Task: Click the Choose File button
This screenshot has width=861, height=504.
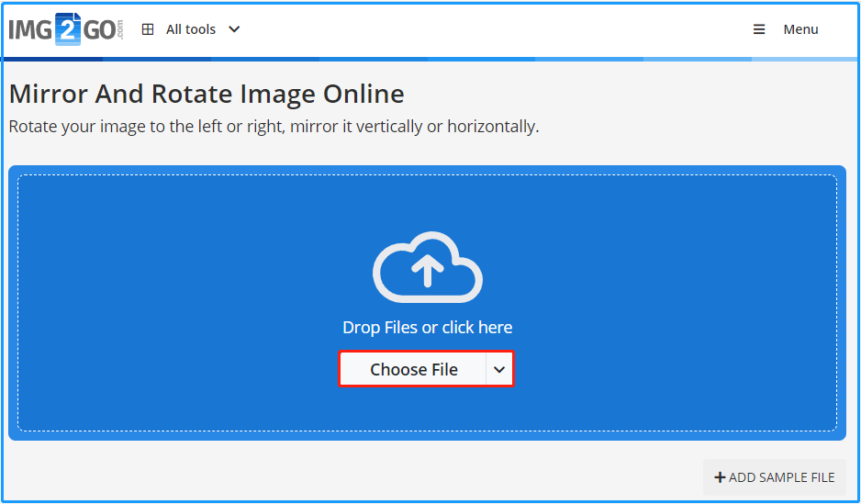Action: (x=413, y=369)
